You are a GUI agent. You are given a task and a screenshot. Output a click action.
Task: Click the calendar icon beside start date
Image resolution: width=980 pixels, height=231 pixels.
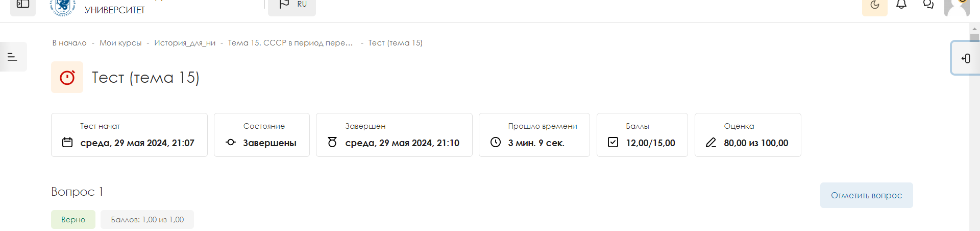click(x=67, y=142)
